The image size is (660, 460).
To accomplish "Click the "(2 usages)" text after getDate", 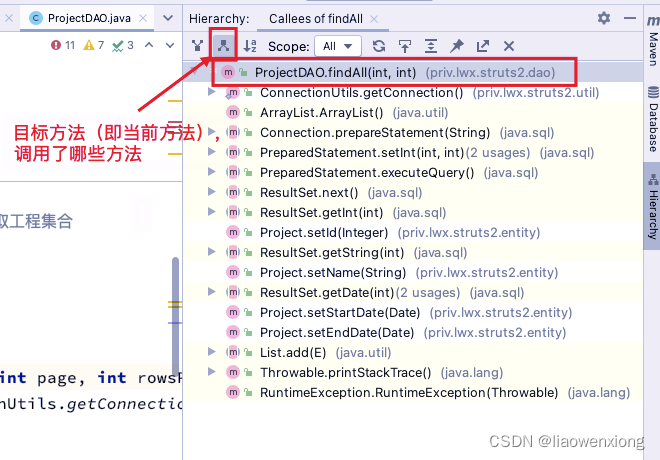I will pyautogui.click(x=428, y=292).
